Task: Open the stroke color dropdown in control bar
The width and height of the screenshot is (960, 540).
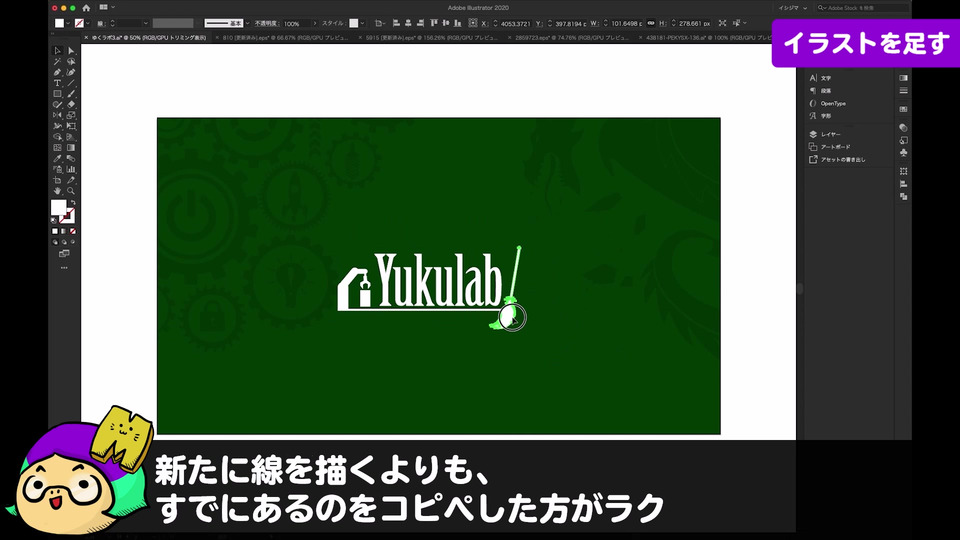Action: (88, 23)
